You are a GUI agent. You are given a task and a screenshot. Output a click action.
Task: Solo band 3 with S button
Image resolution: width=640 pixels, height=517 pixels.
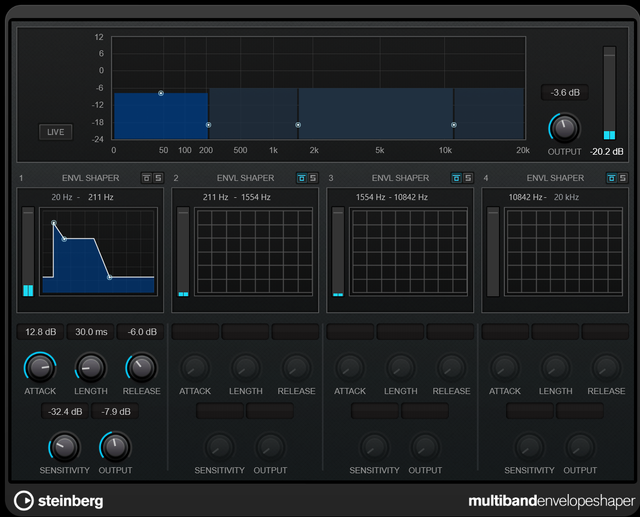coord(468,178)
